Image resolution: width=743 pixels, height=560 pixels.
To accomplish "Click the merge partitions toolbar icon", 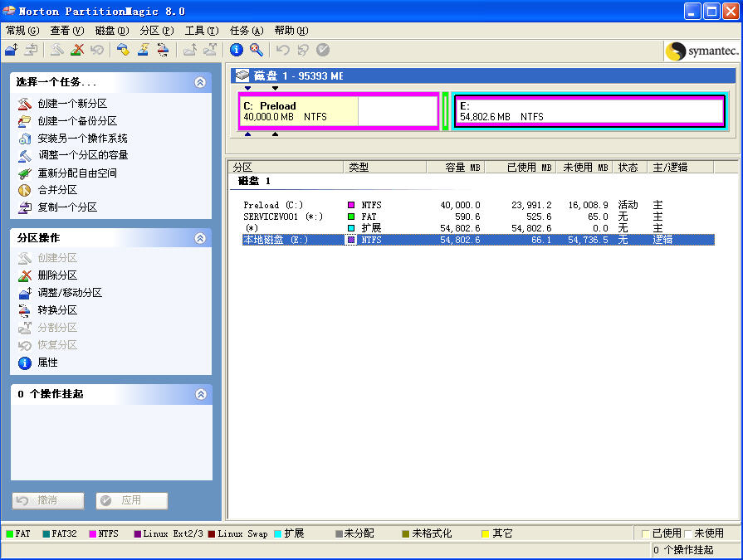I will tap(190, 50).
